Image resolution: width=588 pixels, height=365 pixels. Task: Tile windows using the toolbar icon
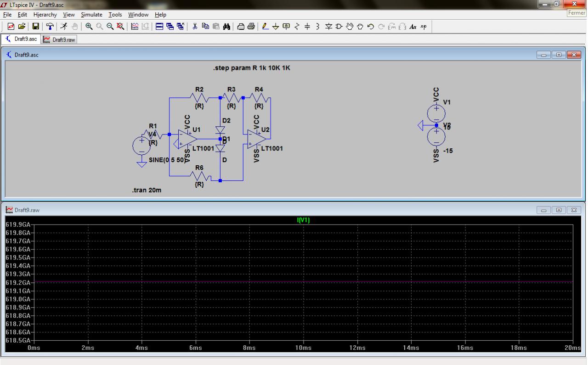coord(159,27)
